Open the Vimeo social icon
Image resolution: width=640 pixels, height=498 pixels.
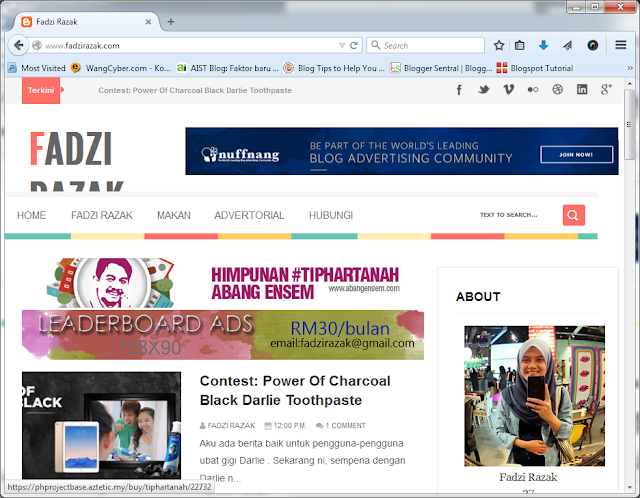508,89
